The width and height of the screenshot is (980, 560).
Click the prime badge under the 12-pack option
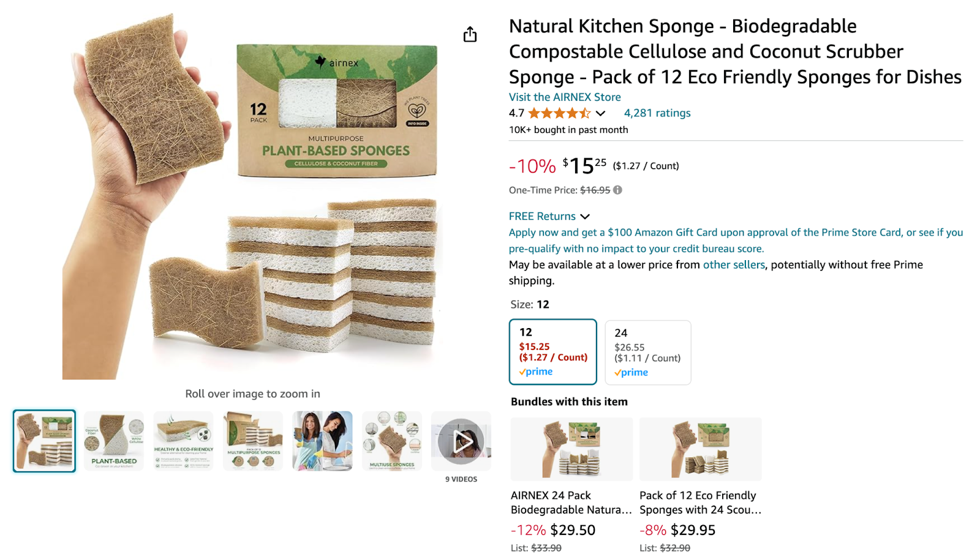coord(535,371)
